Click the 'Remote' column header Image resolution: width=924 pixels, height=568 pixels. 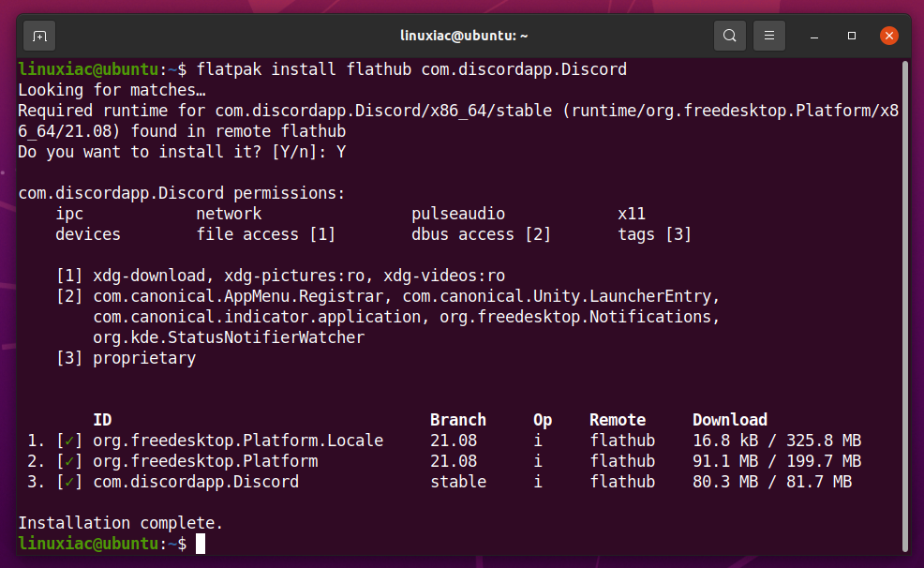[x=617, y=420]
